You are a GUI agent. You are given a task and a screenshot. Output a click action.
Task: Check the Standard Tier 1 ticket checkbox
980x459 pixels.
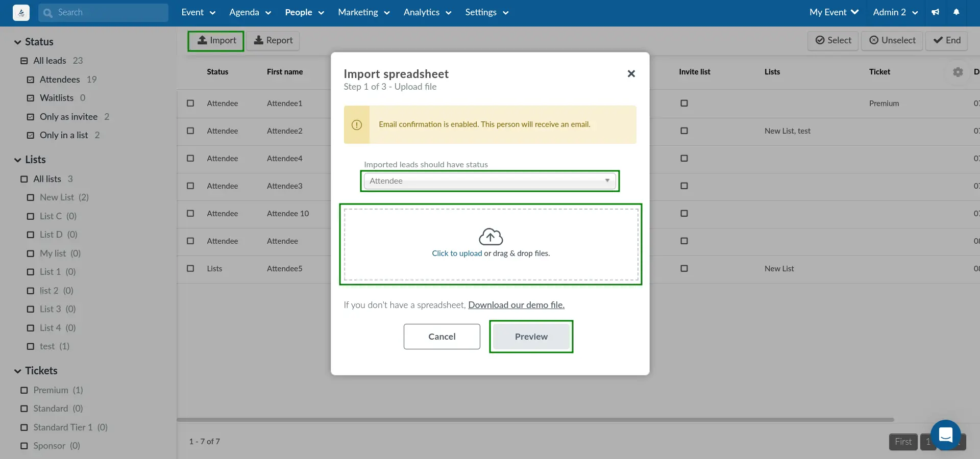(24, 427)
